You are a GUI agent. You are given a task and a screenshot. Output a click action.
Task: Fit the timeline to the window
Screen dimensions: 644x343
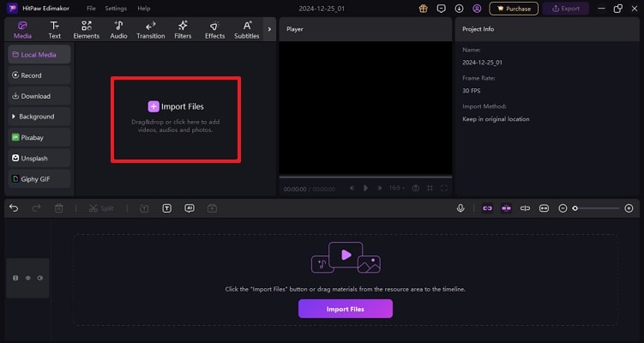544,208
